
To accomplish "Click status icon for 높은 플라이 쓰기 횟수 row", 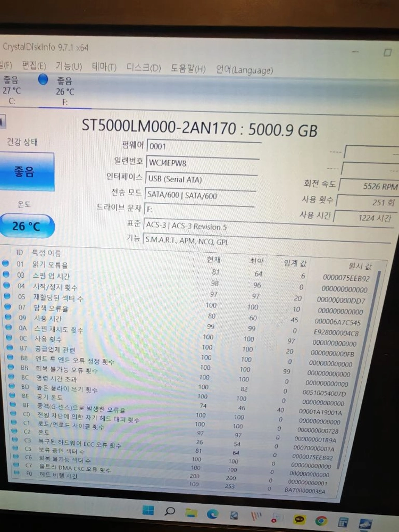I will point(12,386).
